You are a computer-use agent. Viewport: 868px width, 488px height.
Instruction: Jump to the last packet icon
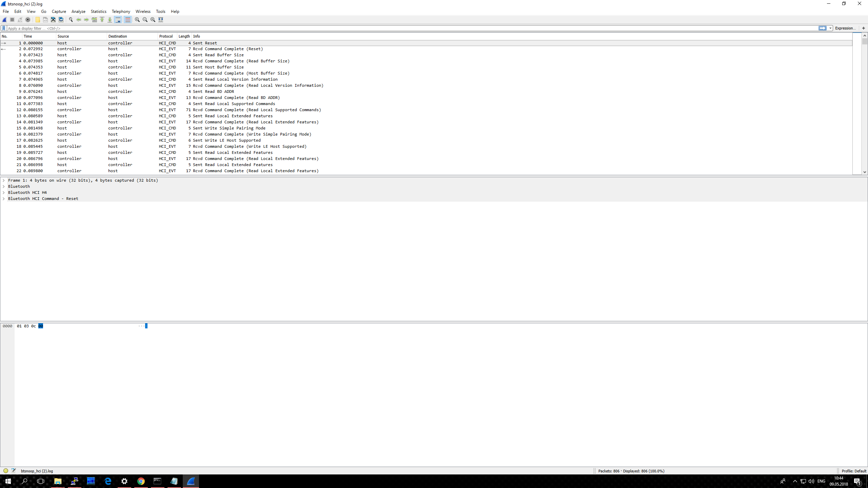(110, 20)
